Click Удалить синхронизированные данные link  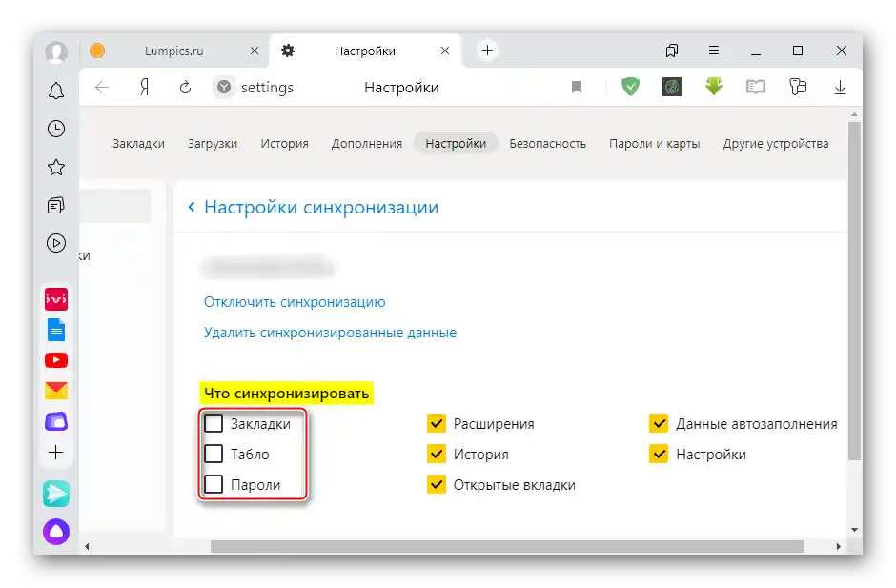[x=331, y=332]
